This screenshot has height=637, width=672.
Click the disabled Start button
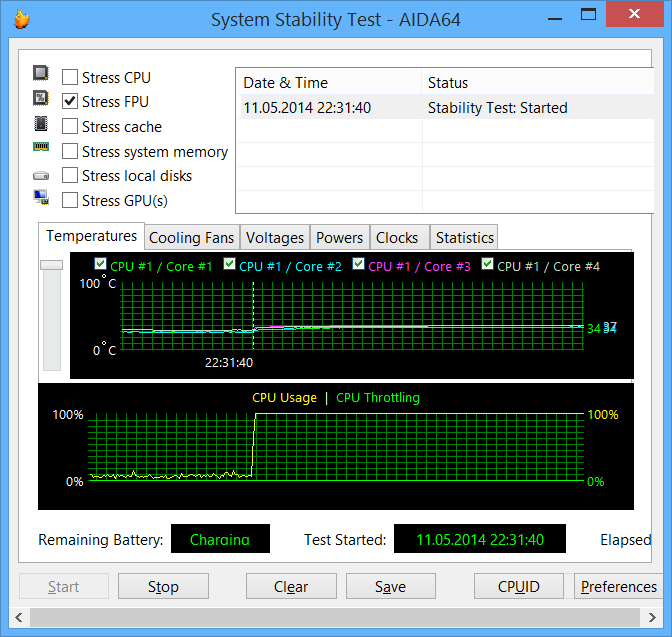[x=63, y=586]
